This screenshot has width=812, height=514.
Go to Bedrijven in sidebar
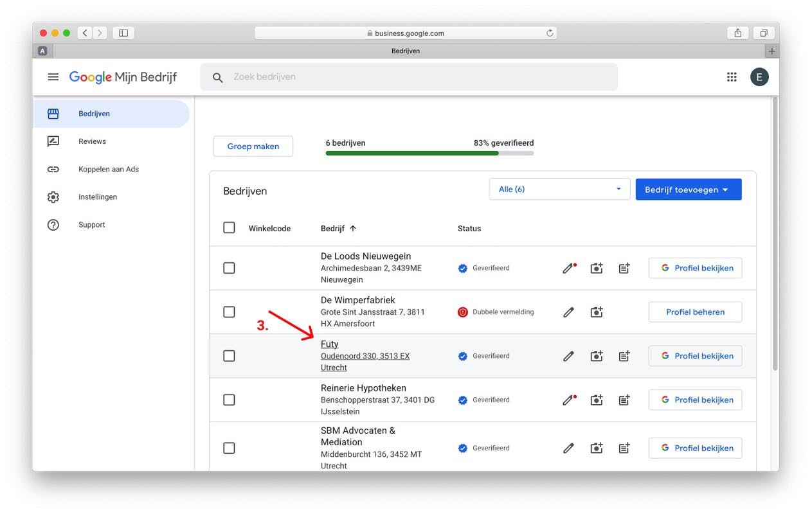click(111, 114)
